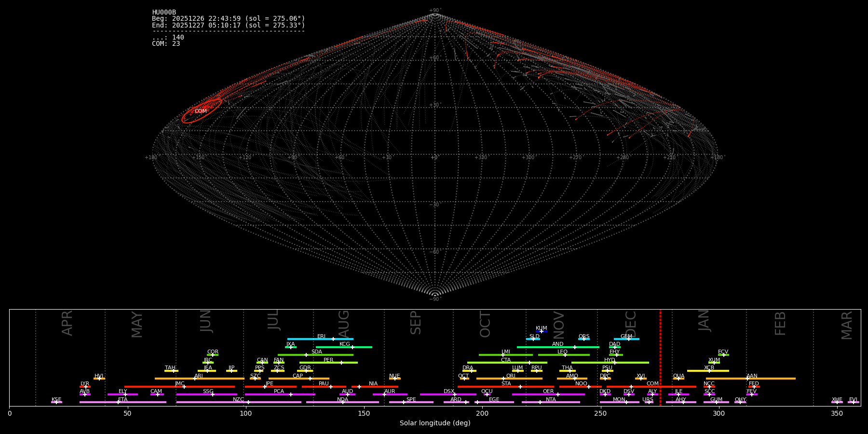Click the NUE shower label
This screenshot has height=434, width=868.
coord(394,376)
